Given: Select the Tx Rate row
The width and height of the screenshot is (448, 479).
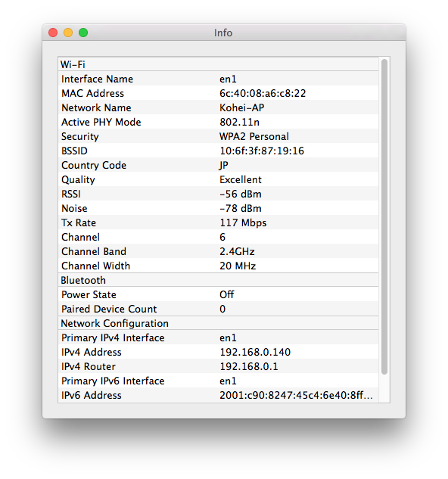Looking at the screenshot, I should 218,222.
